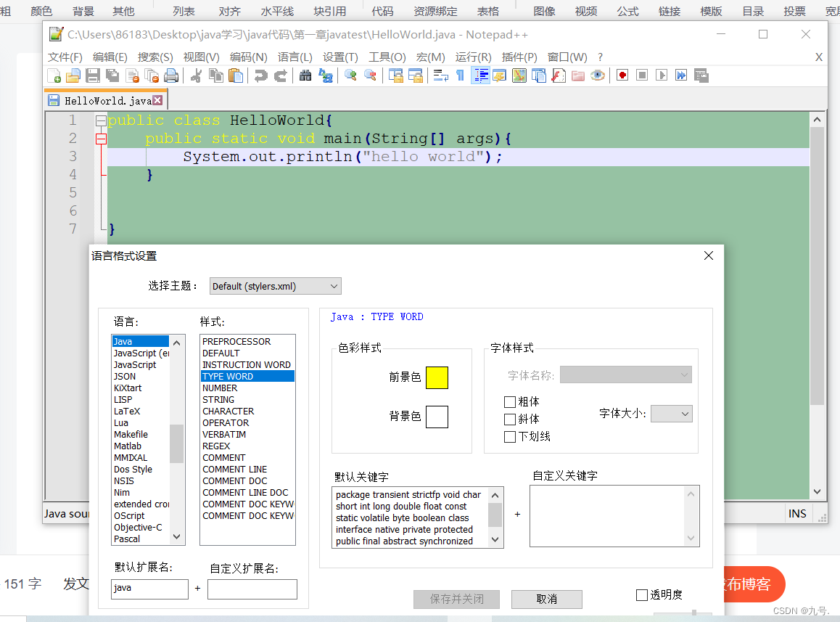Click the up arrow of language list scrollbar
Viewport: 840px width, 622px height.
coord(177,343)
